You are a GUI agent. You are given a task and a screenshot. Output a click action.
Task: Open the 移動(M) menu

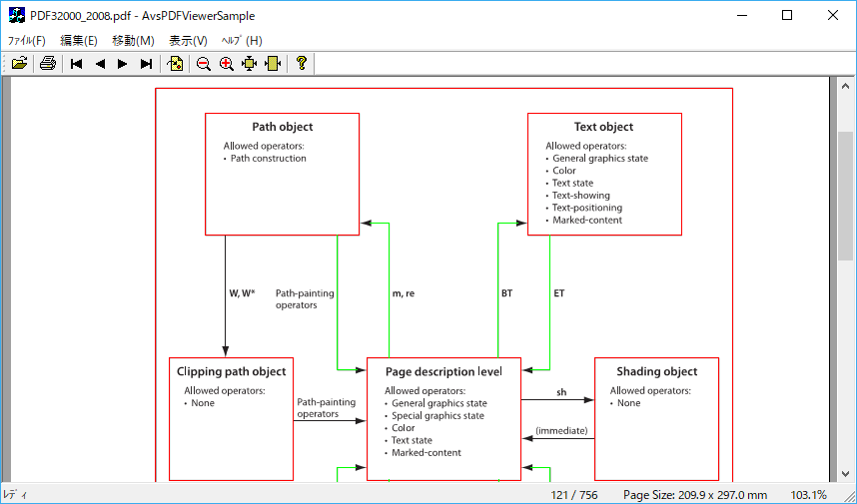point(133,41)
